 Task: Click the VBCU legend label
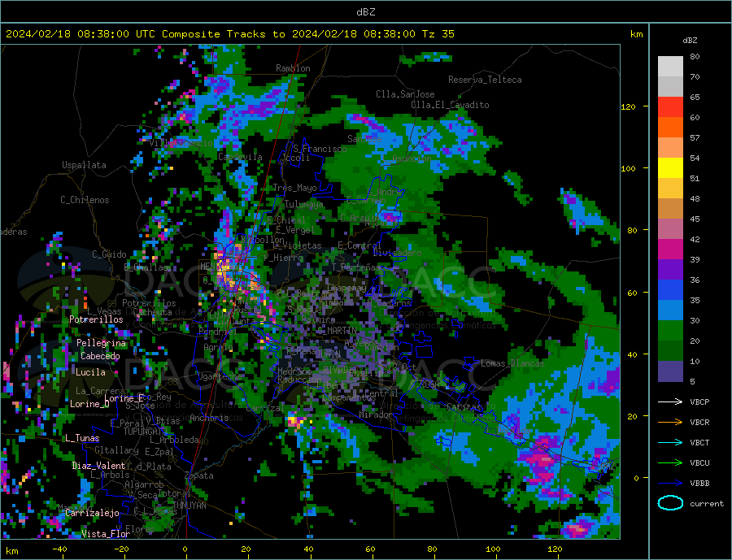click(699, 463)
